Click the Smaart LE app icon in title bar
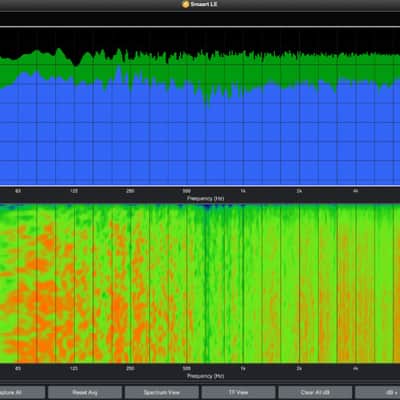This screenshot has height=400, width=400. pyautogui.click(x=186, y=4)
